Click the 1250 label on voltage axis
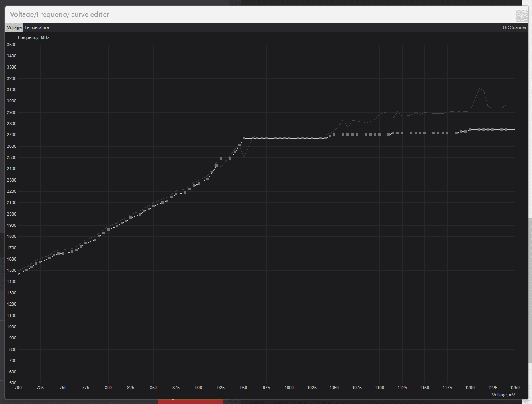 point(515,388)
